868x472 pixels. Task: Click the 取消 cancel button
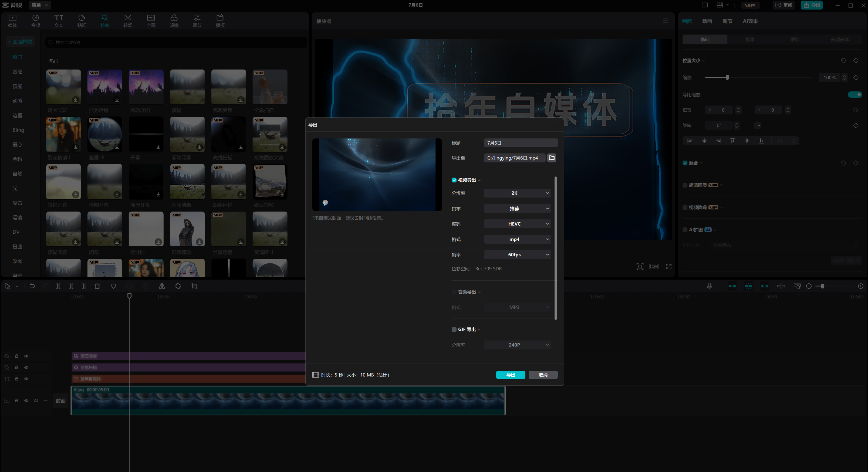coord(543,375)
